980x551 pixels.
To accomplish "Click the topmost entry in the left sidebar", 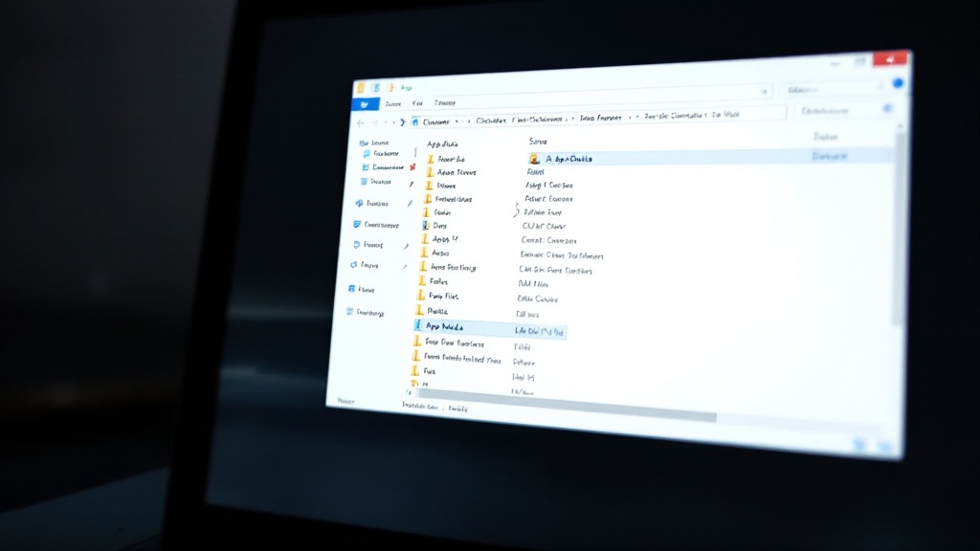I will coord(374,143).
